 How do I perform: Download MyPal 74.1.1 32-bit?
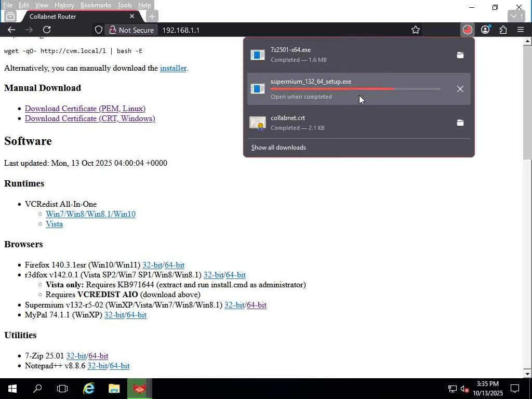(x=114, y=315)
